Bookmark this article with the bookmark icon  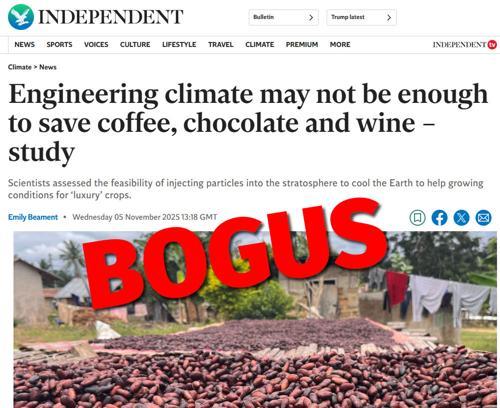point(417,218)
